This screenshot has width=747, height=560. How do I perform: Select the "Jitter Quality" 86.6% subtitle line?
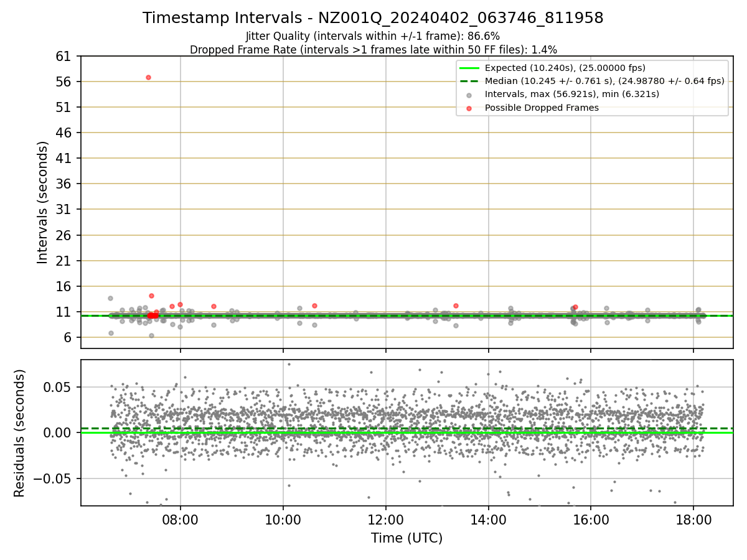point(373,37)
